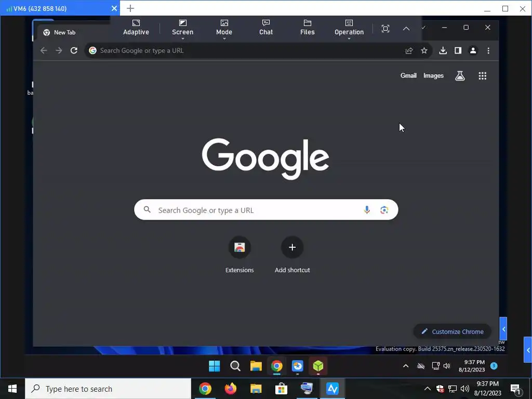Toggle fullscreen mode in remote toolbar
The height and width of the screenshot is (399, 532).
[385, 29]
